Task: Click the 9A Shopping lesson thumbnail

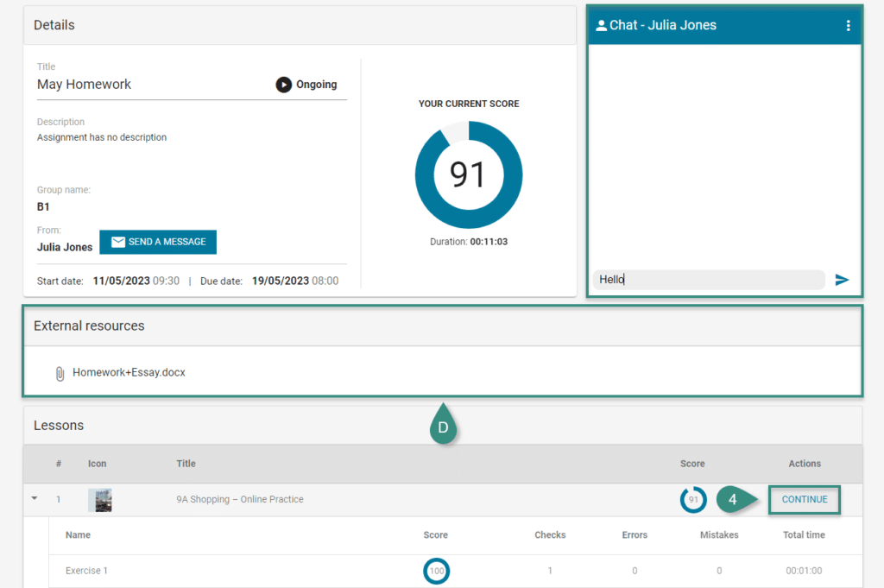Action: pyautogui.click(x=99, y=500)
